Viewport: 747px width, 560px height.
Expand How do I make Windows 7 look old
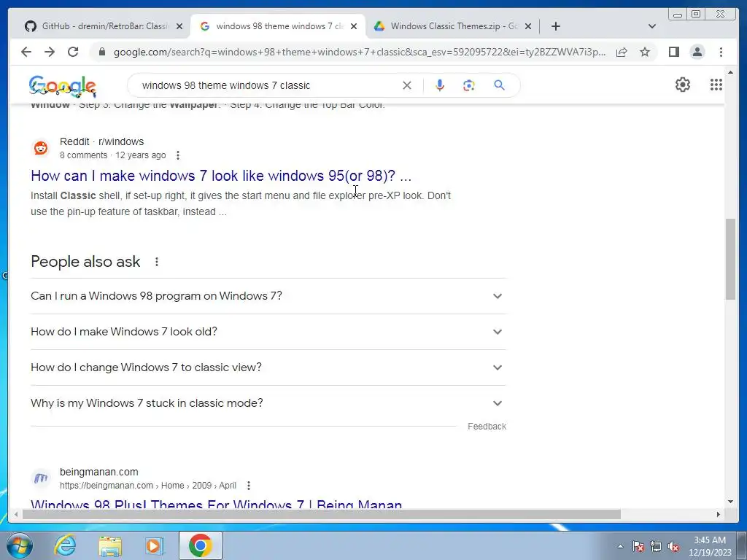pyautogui.click(x=268, y=332)
